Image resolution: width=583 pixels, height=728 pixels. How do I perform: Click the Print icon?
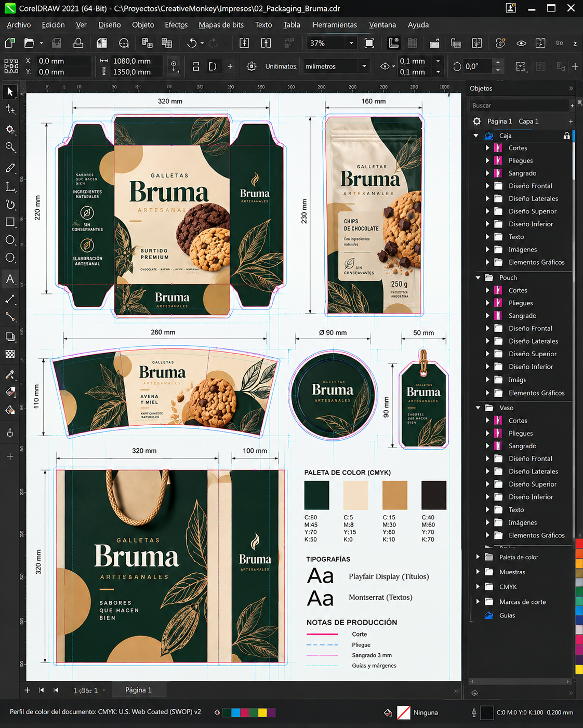click(78, 43)
